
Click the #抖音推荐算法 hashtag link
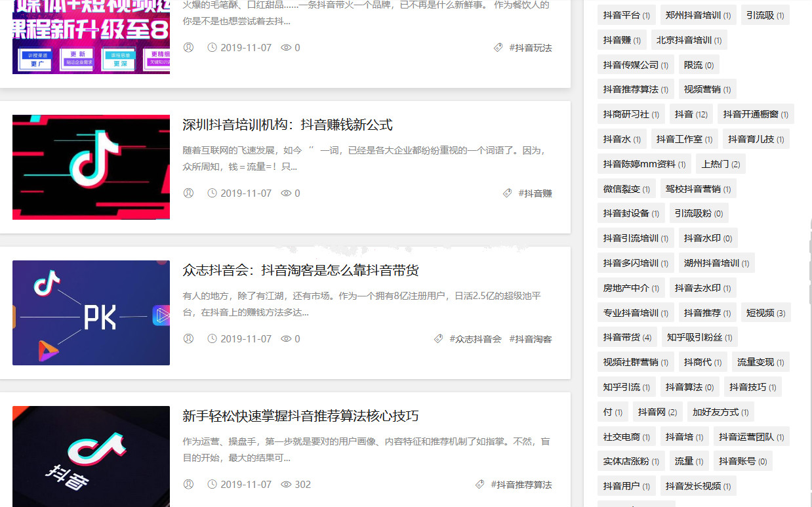coord(521,485)
